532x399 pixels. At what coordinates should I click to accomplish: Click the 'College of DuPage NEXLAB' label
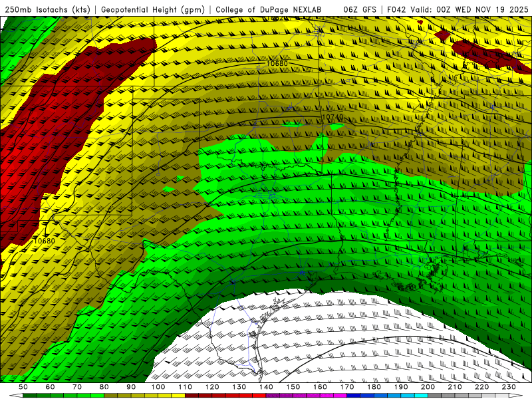coord(268,10)
